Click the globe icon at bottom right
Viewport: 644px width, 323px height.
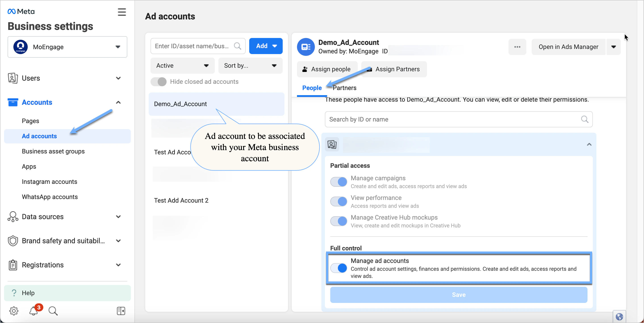click(619, 317)
